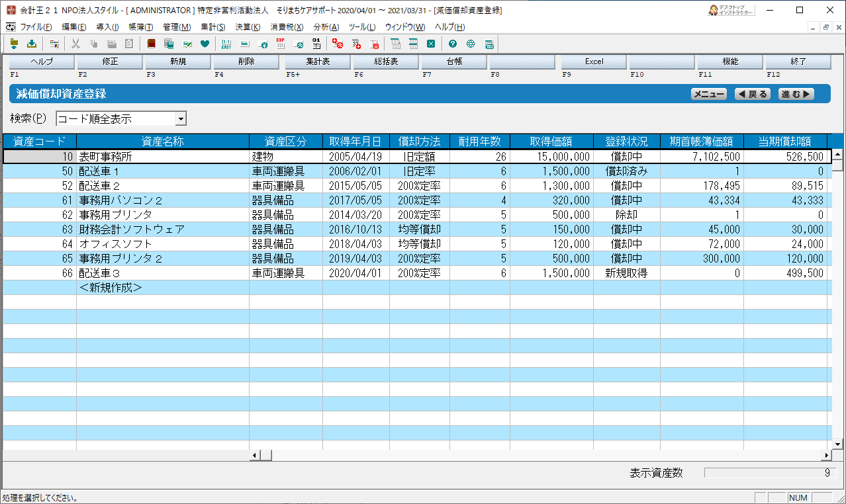Open the 決算(K) menu
Viewport: 846px width, 504px height.
248,27
